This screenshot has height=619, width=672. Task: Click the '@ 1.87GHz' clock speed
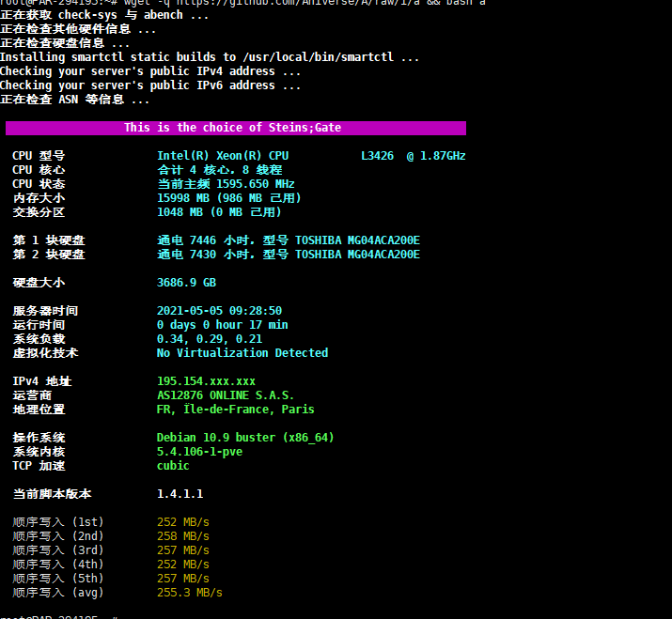pos(436,156)
